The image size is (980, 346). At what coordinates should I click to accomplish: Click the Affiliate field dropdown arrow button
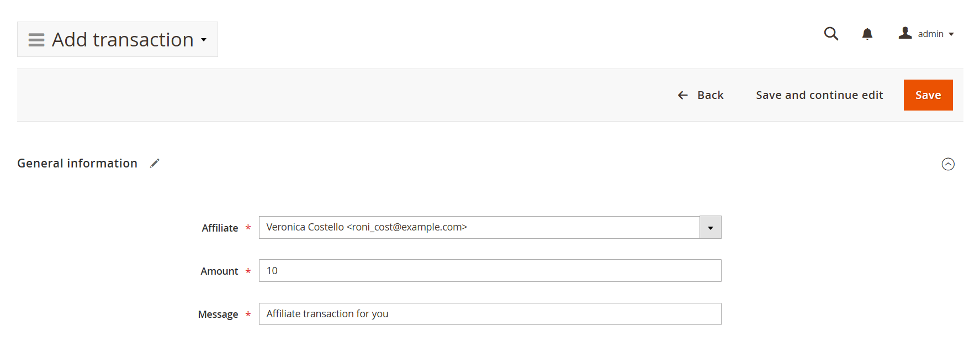709,227
